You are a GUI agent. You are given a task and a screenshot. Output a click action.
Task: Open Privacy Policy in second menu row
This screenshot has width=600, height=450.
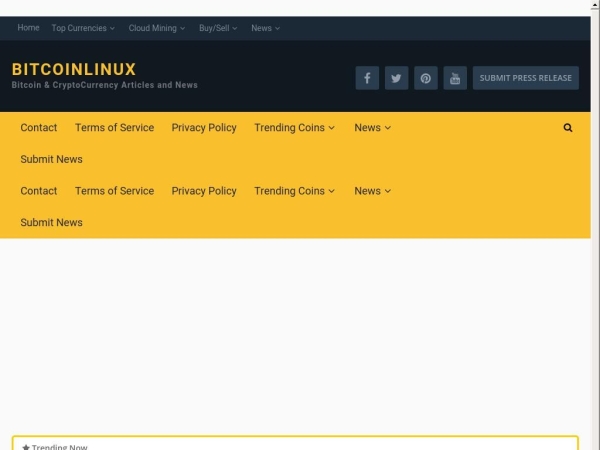coord(204,191)
